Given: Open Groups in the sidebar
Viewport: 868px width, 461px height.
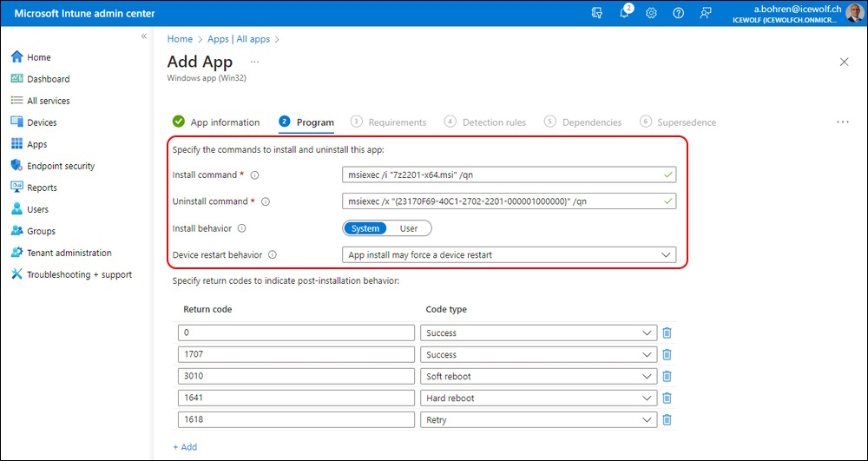Looking at the screenshot, I should [x=33, y=231].
